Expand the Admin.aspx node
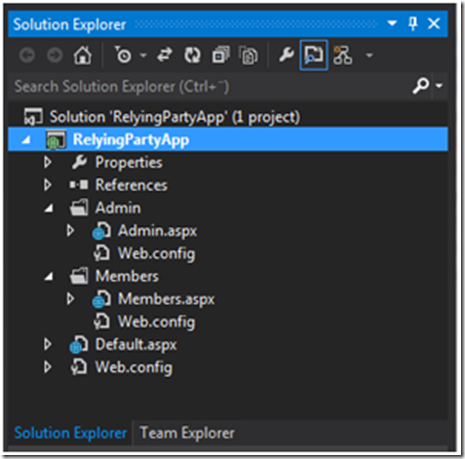 coord(70,230)
